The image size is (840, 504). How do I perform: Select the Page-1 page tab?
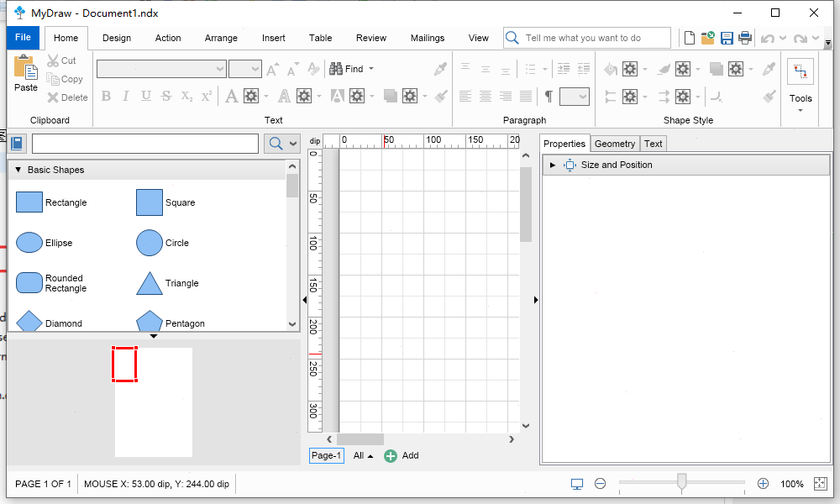tap(326, 456)
